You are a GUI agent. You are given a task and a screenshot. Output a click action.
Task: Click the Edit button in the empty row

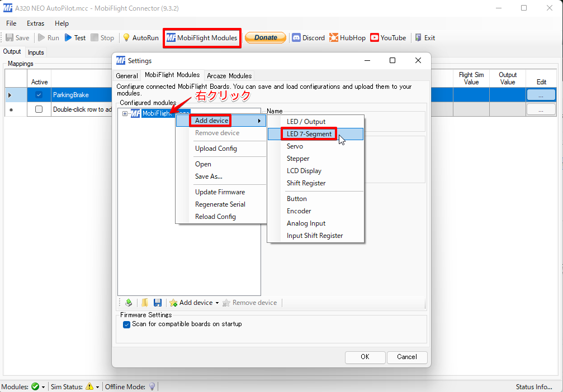[x=541, y=109]
